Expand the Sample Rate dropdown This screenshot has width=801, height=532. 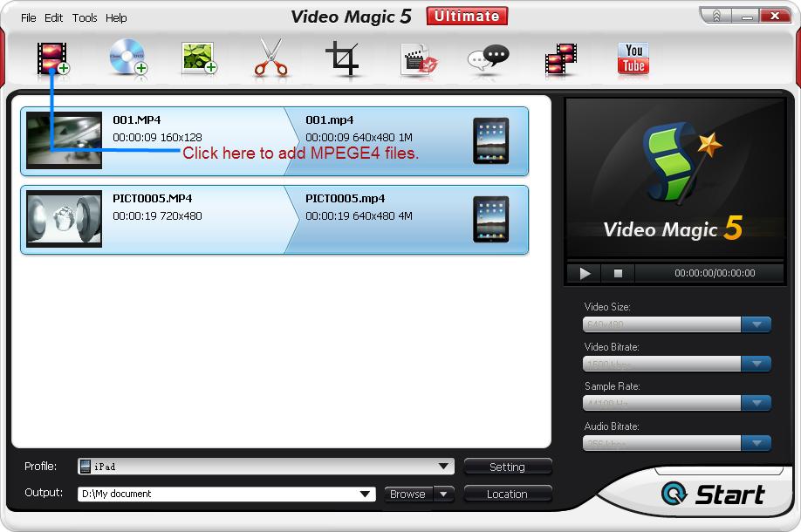coord(756,403)
